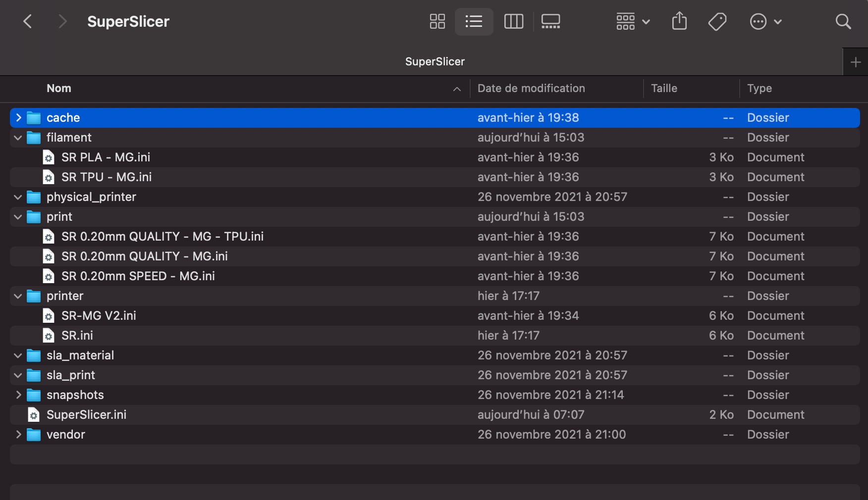
Task: Select the cache folder icon
Action: (x=34, y=118)
